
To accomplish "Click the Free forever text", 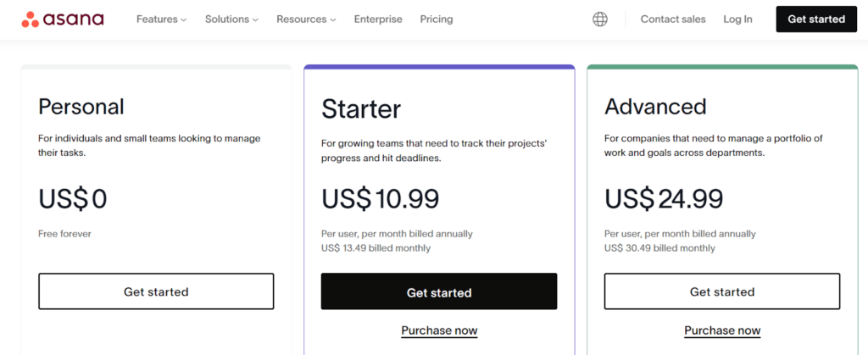I will 64,234.
